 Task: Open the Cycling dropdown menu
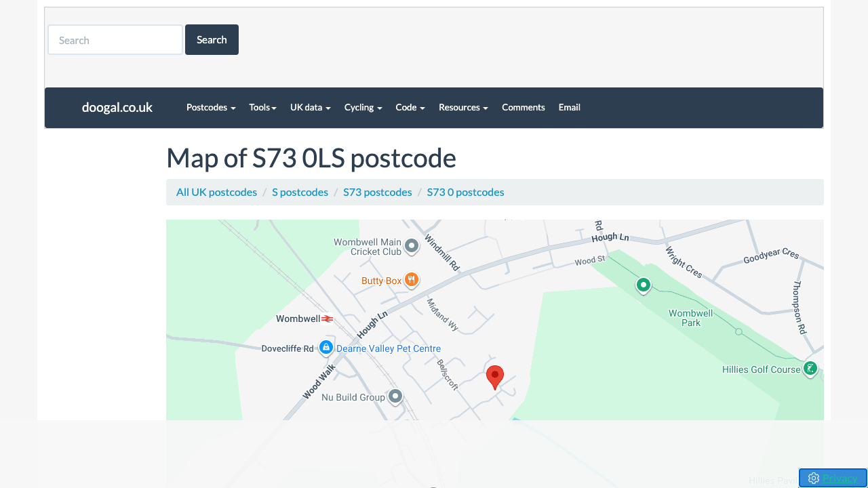click(x=363, y=107)
